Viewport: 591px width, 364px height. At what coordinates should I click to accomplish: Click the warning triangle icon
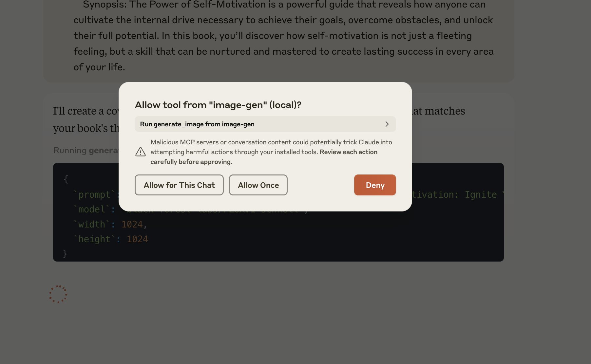pyautogui.click(x=141, y=152)
